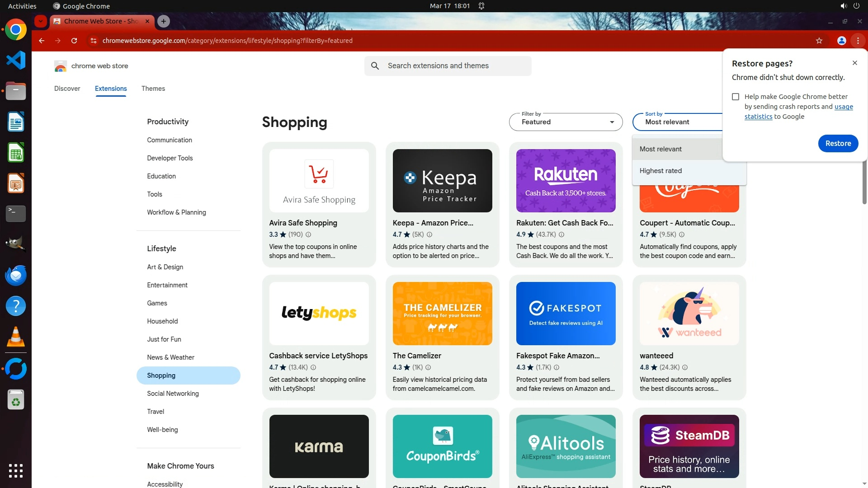Open the Keepa Amazon Price Tracker thumbnail
868x488 pixels.
[x=442, y=181]
